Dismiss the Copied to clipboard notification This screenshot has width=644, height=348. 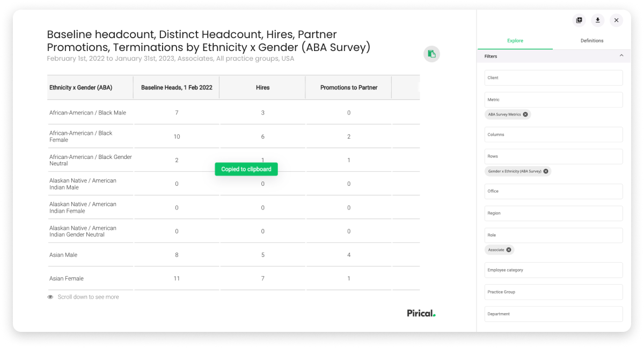[246, 169]
